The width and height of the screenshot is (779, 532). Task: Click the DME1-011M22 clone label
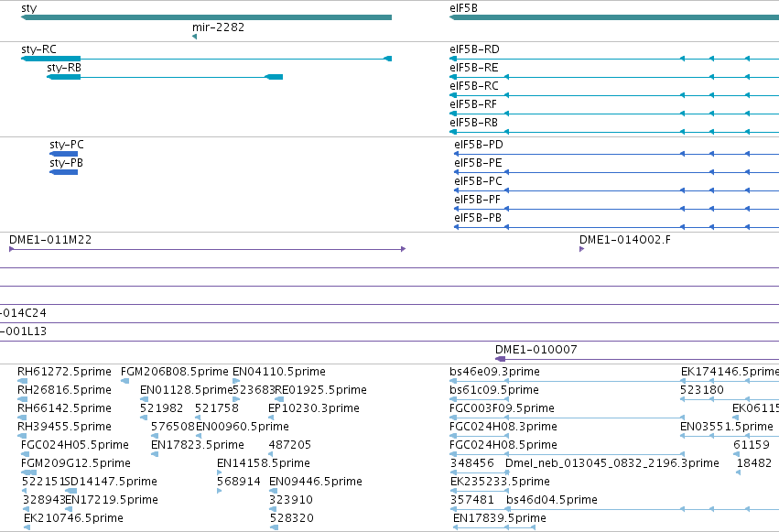[50, 240]
